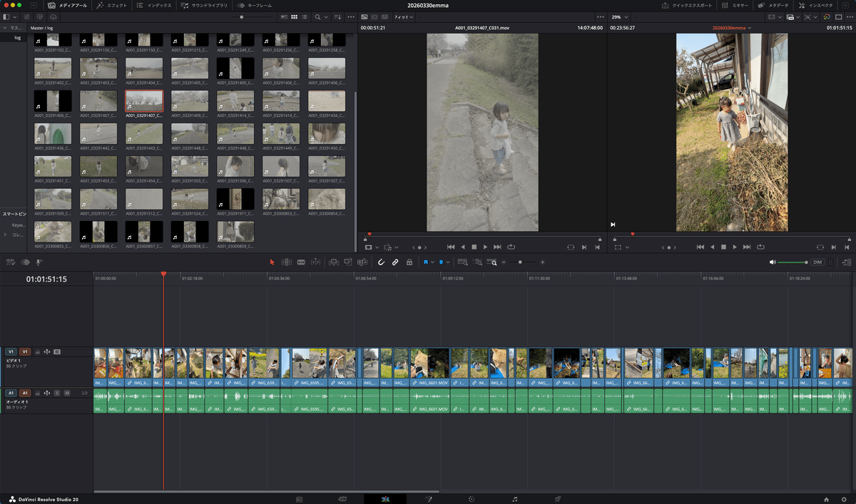Lock the video track V1
Screen dimensions: 856x504
tap(37, 351)
